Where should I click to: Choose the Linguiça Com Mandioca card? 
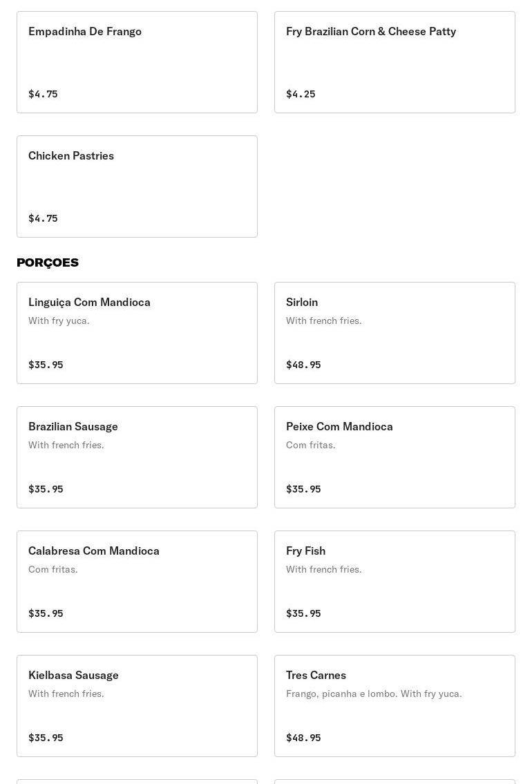point(137,333)
